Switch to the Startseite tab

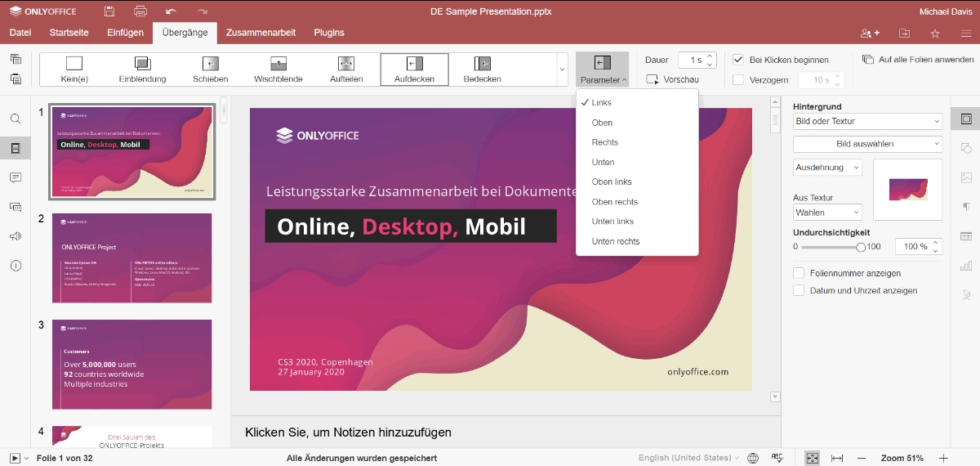coord(69,33)
